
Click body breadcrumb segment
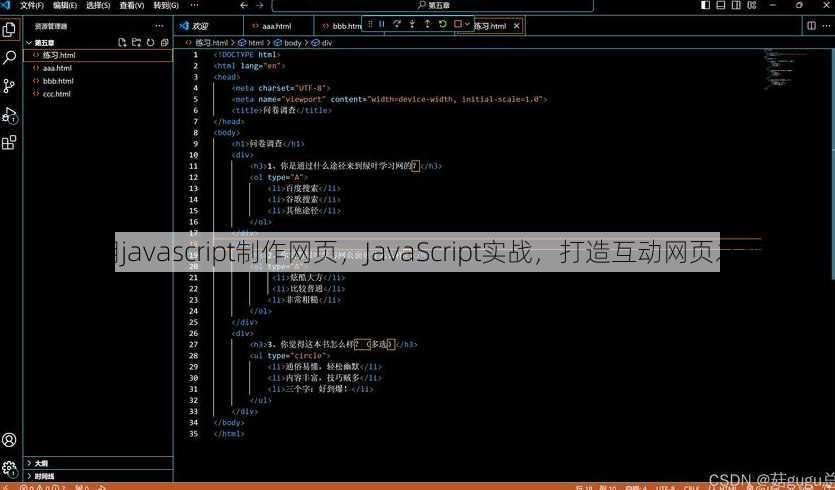pos(288,43)
